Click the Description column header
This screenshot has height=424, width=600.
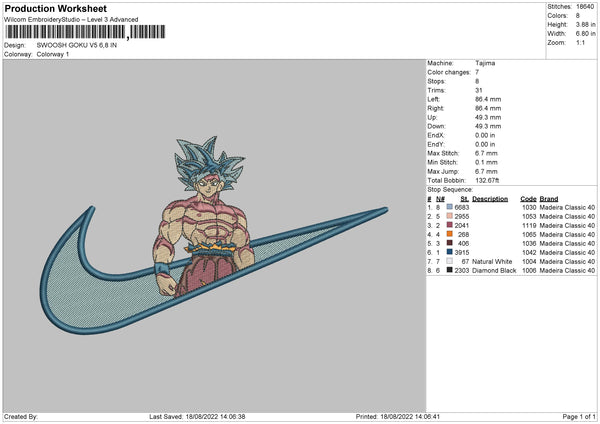click(x=490, y=199)
